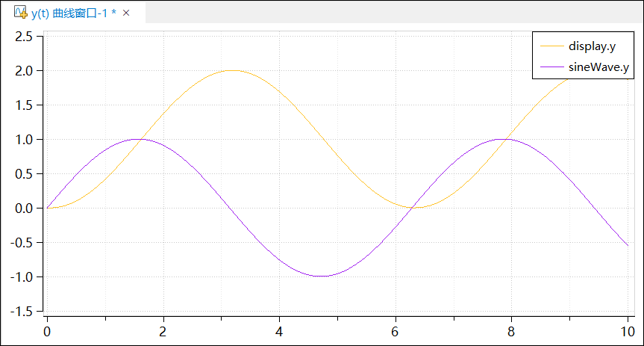Click x-axis label 2
This screenshot has height=346, width=644.
click(163, 332)
